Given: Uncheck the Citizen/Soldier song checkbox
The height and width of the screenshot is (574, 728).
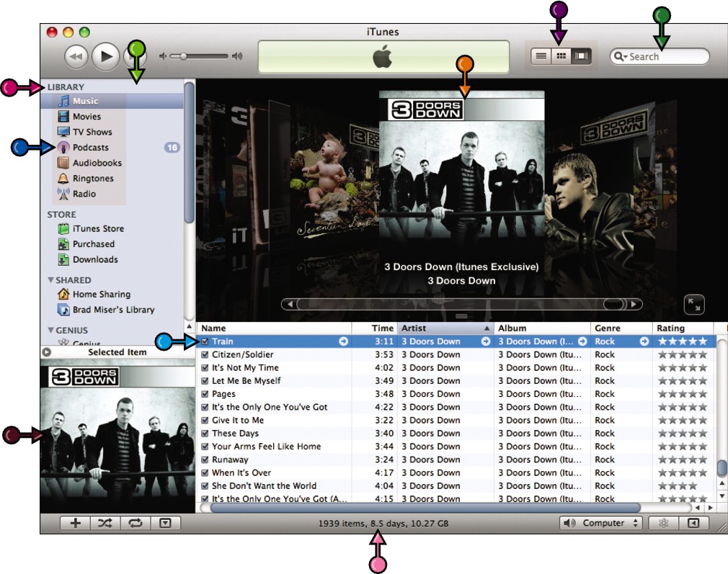Looking at the screenshot, I should (x=205, y=354).
